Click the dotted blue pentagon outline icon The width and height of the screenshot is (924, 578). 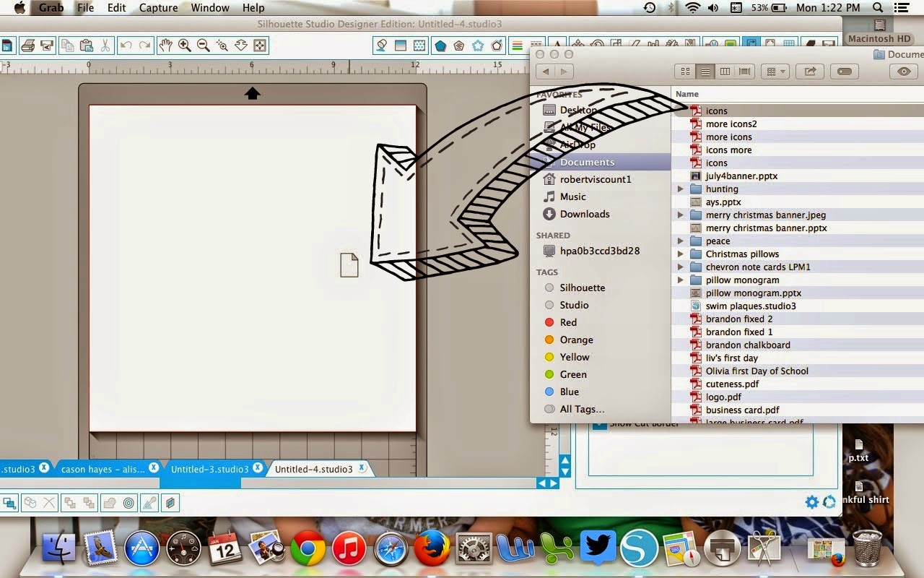478,46
